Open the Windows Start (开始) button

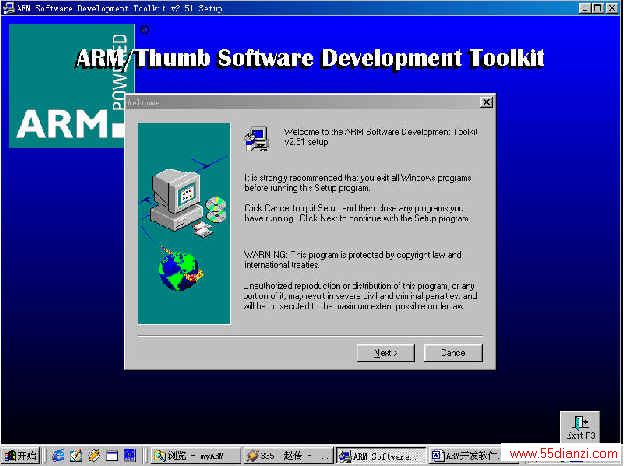(21, 455)
